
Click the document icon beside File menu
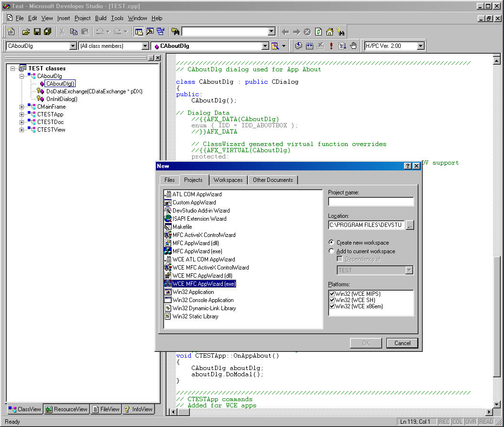point(10,18)
